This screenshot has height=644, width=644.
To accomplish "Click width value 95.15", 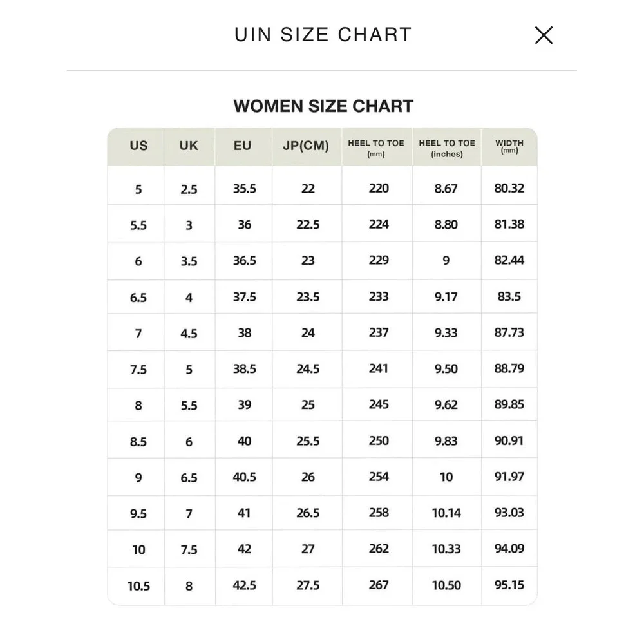I will 509,585.
